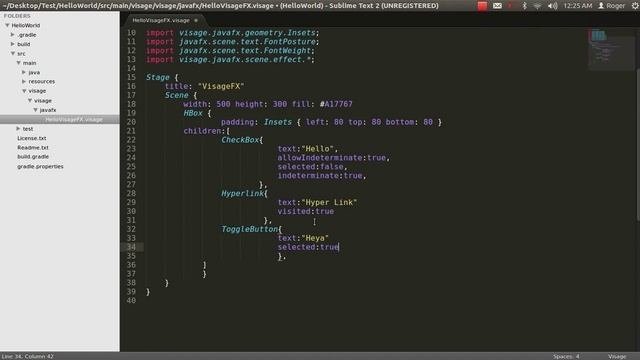Open the Bluetooth indicator menu
This screenshot has height=360, width=640.
(524, 6)
